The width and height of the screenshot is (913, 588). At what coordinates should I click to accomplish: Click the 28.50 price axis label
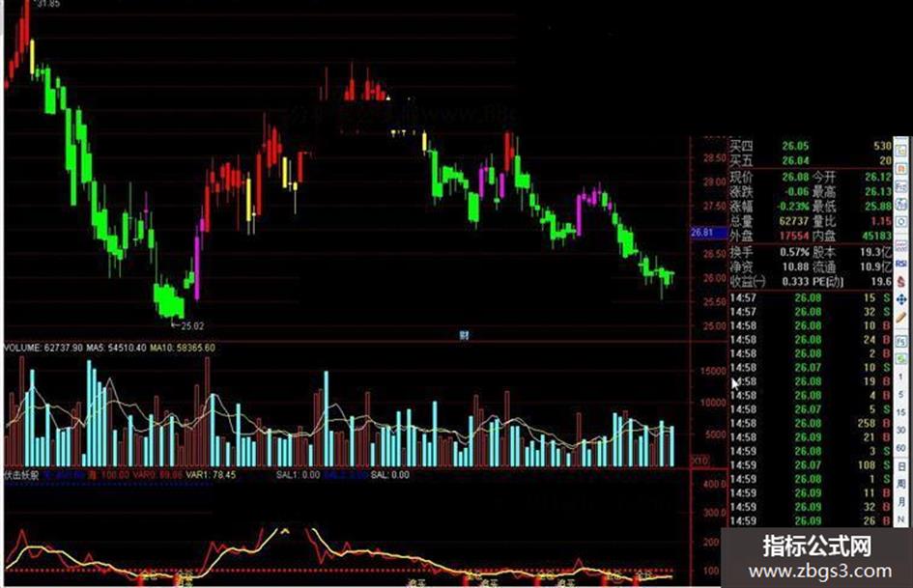point(714,157)
